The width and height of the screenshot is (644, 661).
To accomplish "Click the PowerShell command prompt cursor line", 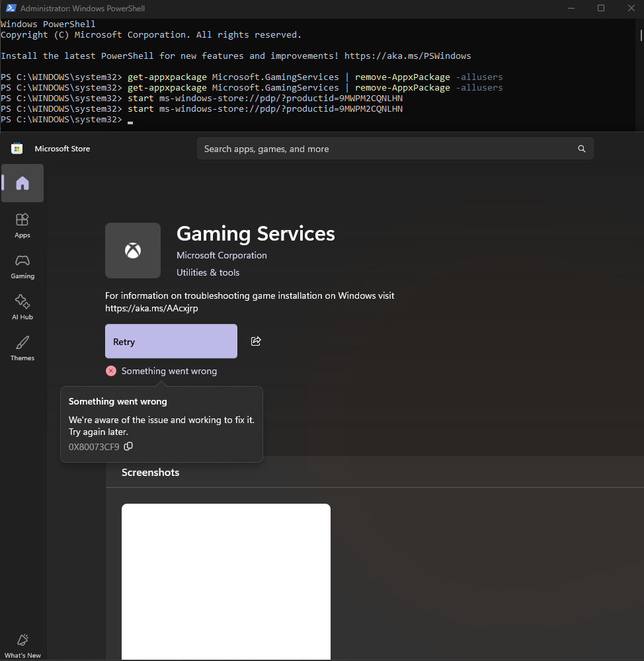I will click(67, 119).
